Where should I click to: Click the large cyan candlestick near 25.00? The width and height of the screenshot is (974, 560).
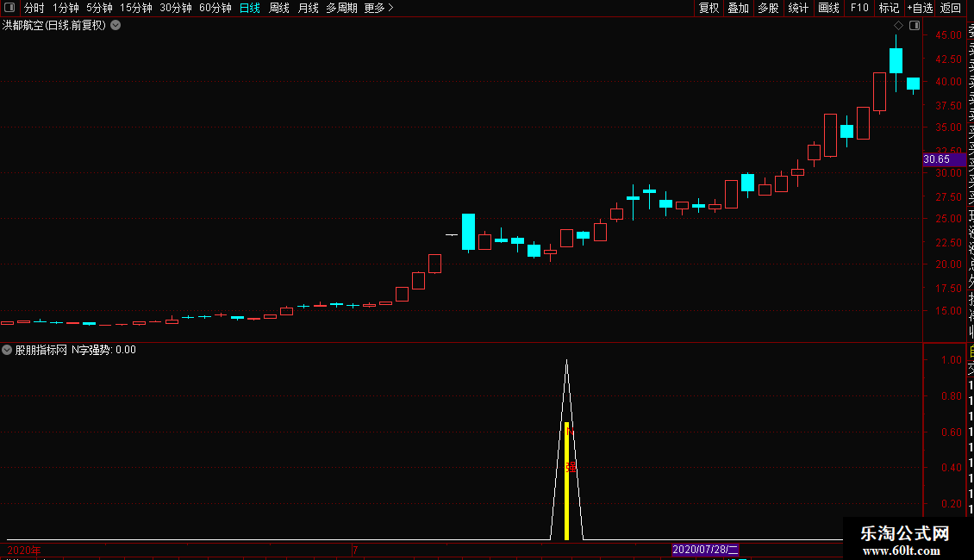click(468, 233)
